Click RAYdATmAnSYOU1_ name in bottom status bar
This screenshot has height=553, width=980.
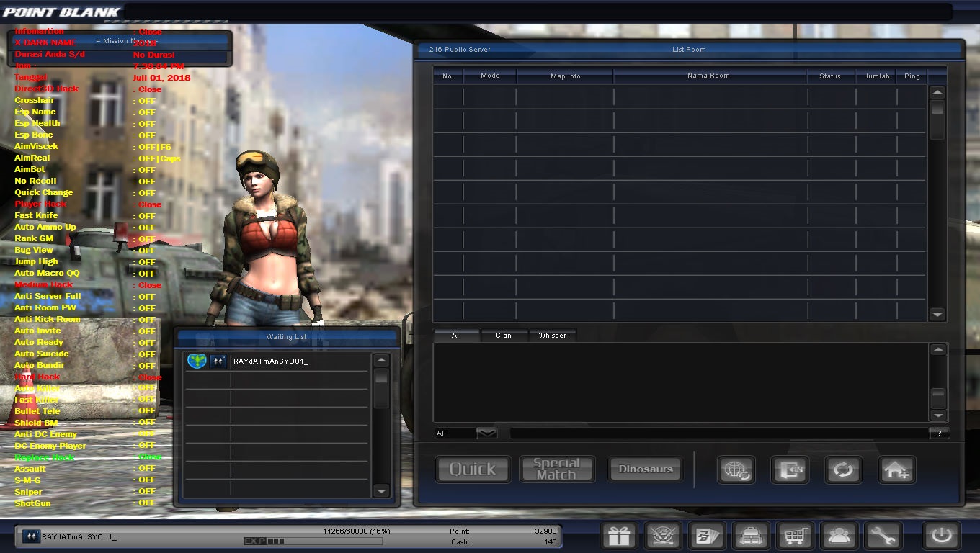[x=79, y=536]
